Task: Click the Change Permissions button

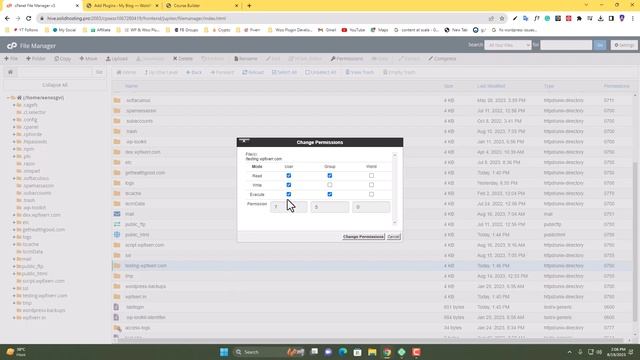Action: click(363, 237)
